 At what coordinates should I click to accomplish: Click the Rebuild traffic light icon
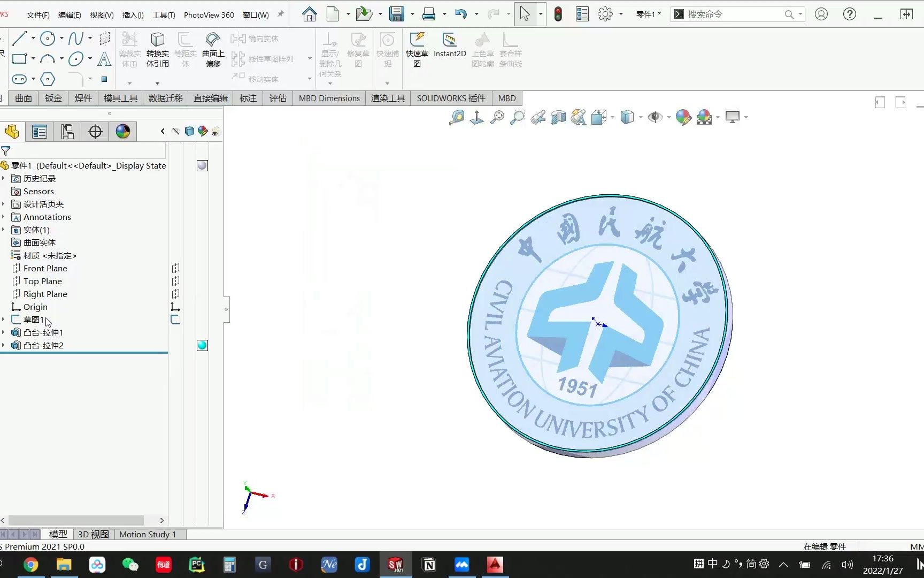pyautogui.click(x=558, y=14)
